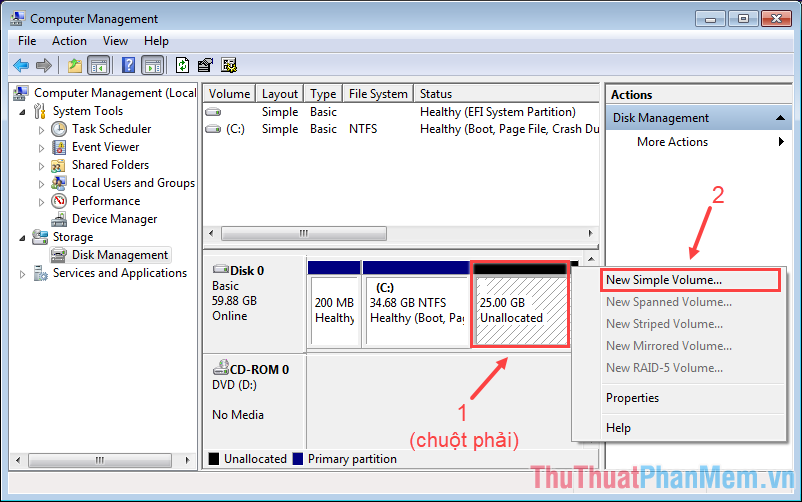Expand the Event Viewer node arrow
Viewport: 802px width, 502px height.
[41, 148]
